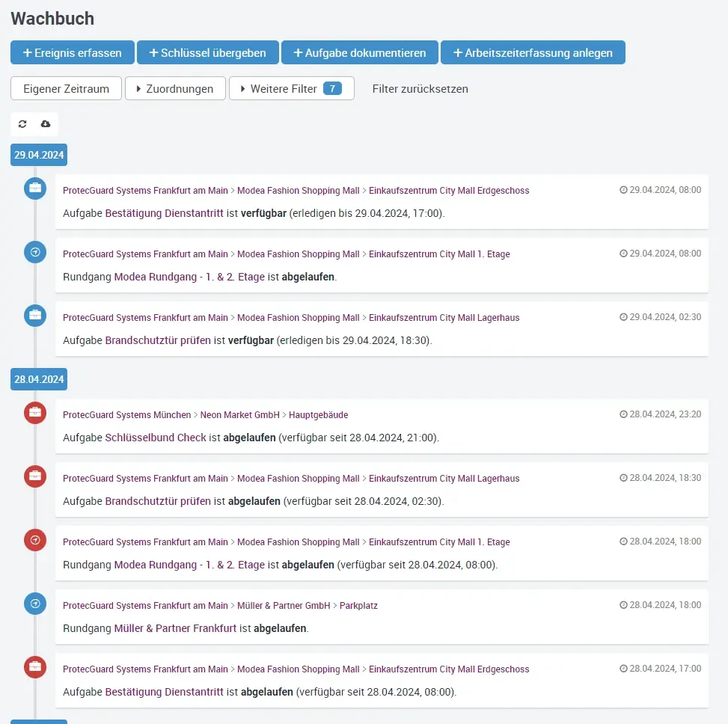Open Müller & Partner Frankfurt round link

175,628
